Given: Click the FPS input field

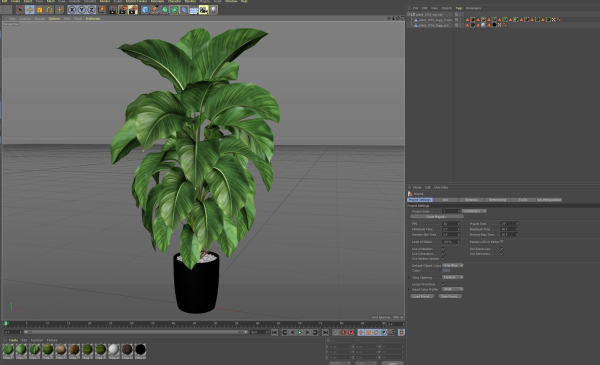Looking at the screenshot, I should coord(451,224).
